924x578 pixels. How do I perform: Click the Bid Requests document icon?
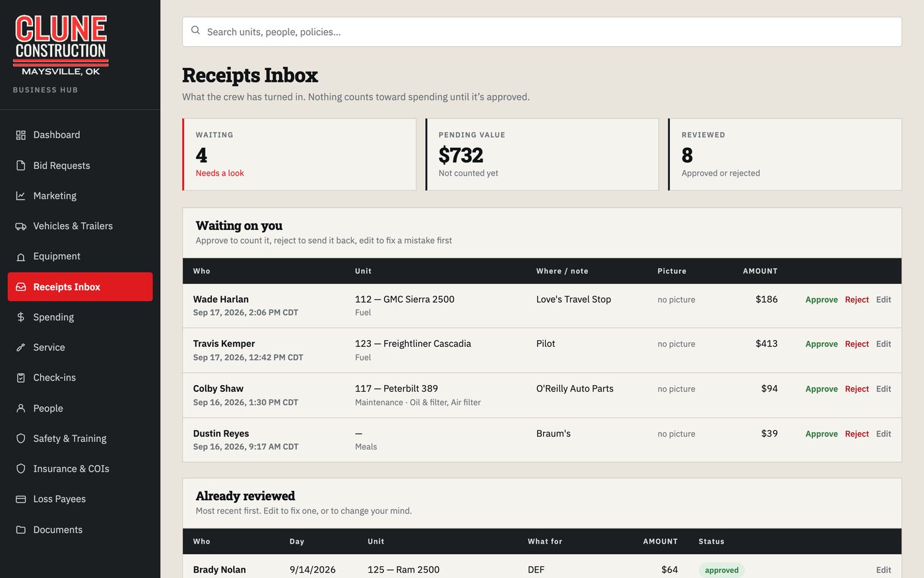click(x=20, y=165)
